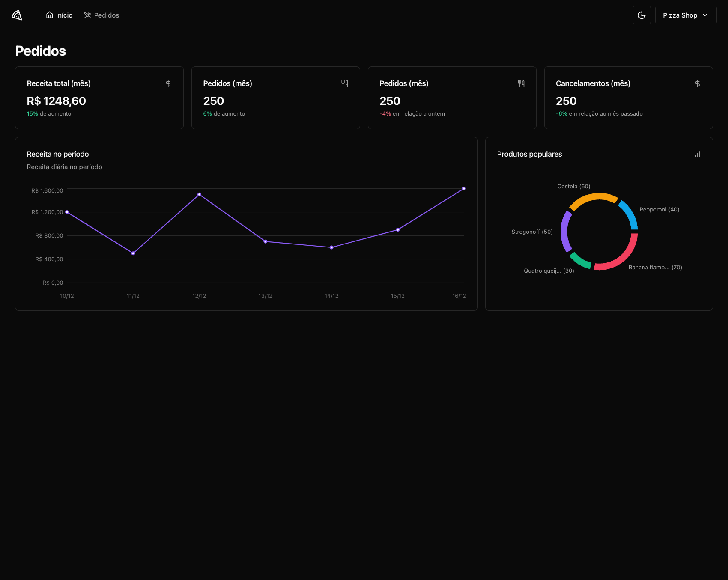Click 'Receita diária no período' subtitle
The image size is (728, 580).
point(65,167)
